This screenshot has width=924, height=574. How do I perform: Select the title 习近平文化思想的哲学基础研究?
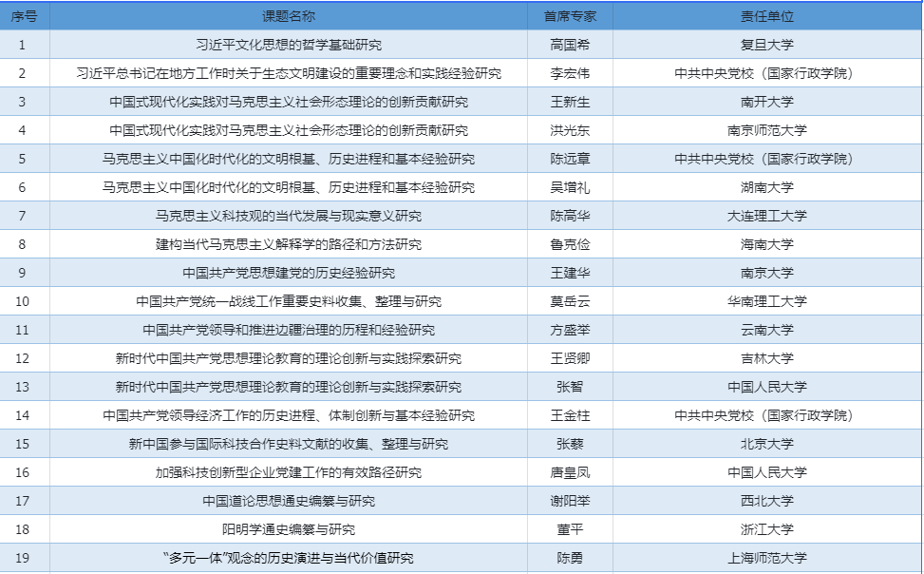point(289,45)
